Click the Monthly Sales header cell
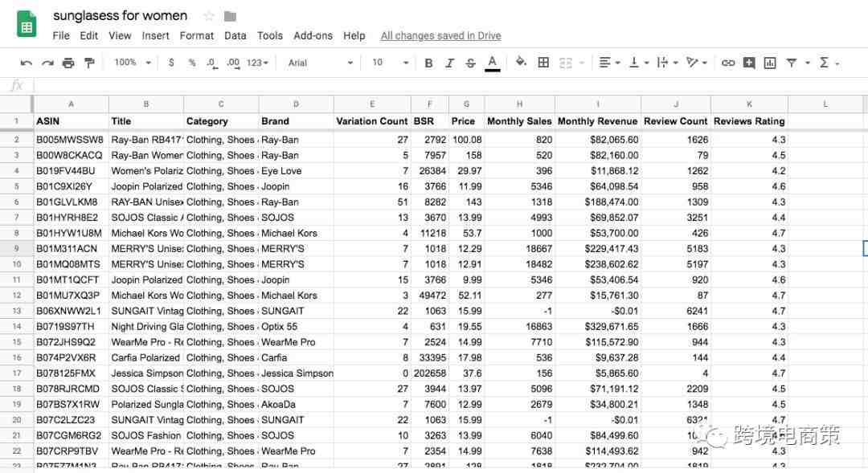The height and width of the screenshot is (473, 868). coord(519,121)
